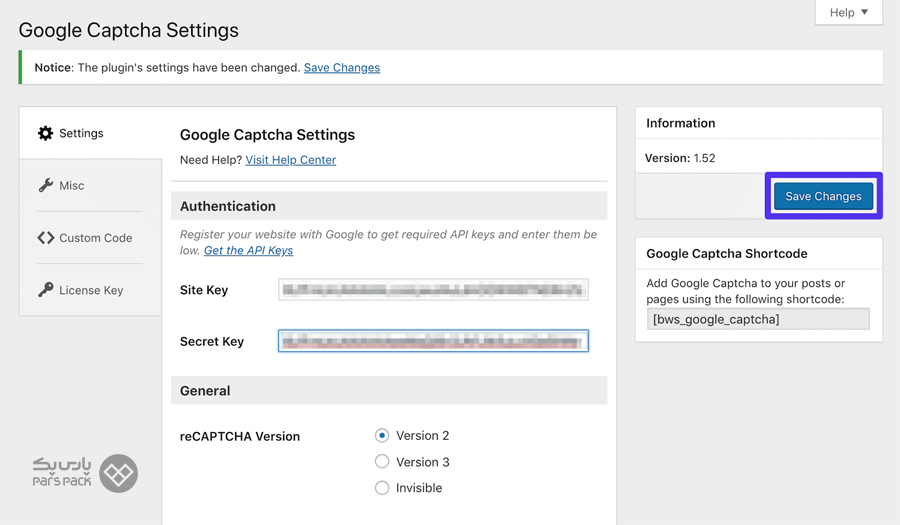Select the bws_google_captcha shortcode field
Screen dimensions: 900x525
(x=758, y=319)
